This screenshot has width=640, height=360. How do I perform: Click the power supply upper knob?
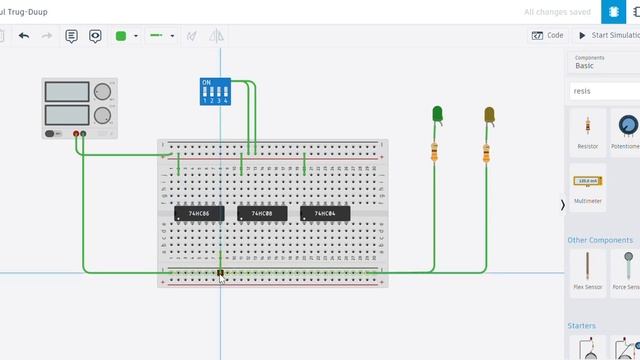pyautogui.click(x=102, y=91)
